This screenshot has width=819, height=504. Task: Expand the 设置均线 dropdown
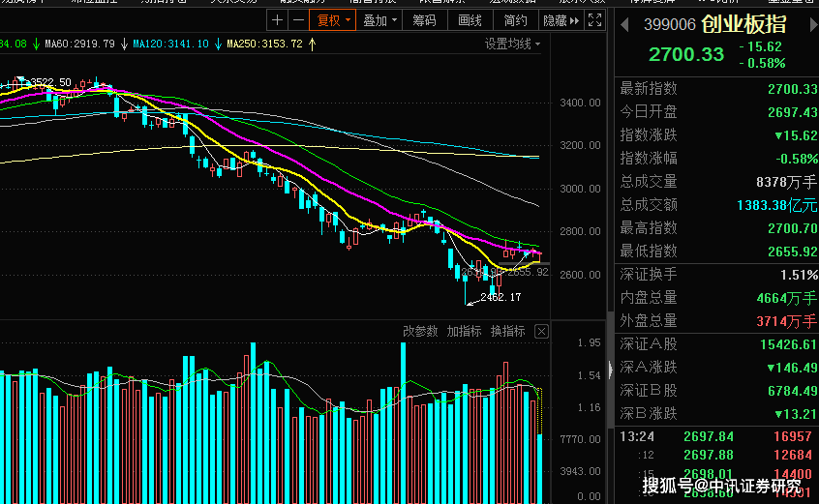[x=512, y=44]
